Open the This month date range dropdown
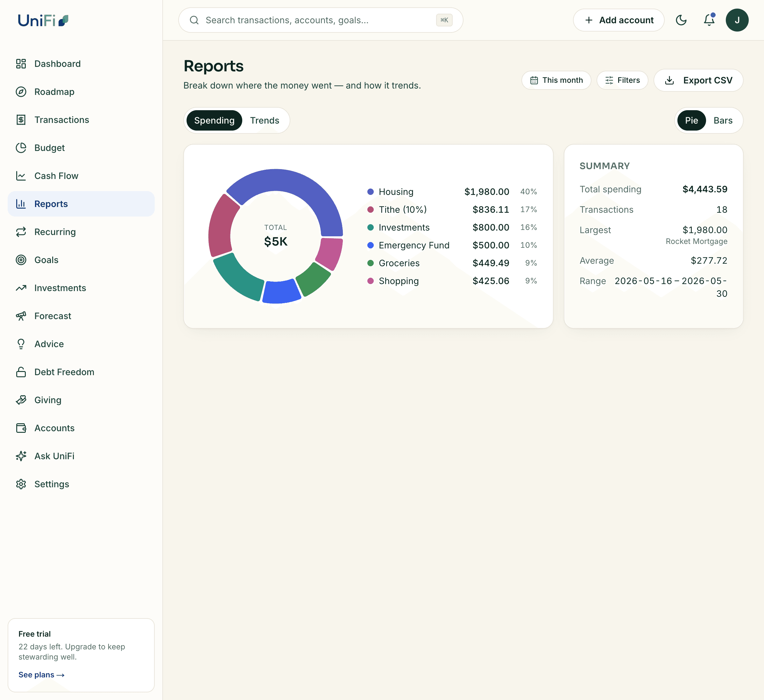The width and height of the screenshot is (764, 700). (x=556, y=80)
